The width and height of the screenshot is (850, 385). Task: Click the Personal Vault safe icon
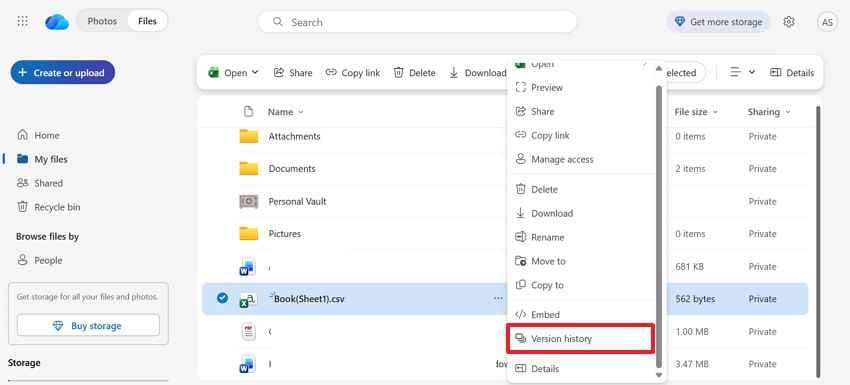coord(249,201)
